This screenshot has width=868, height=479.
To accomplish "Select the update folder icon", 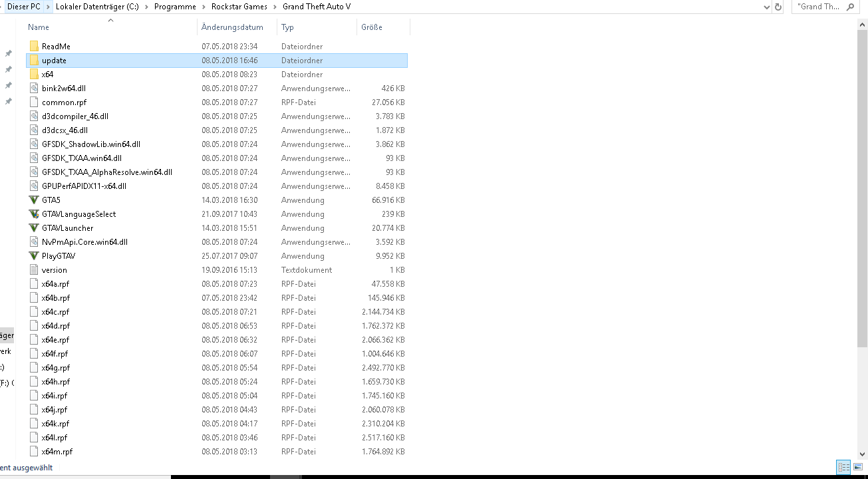I will 35,60.
